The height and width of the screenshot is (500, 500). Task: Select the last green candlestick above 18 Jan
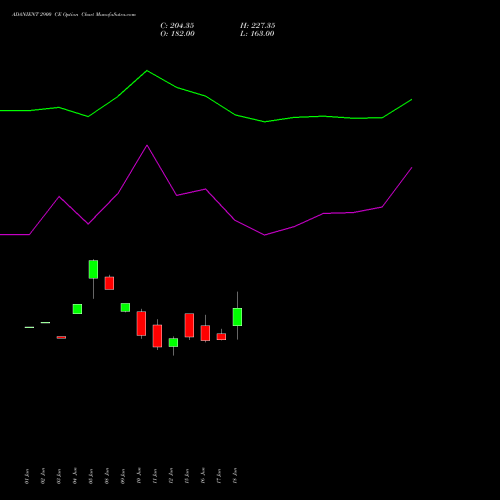click(237, 317)
